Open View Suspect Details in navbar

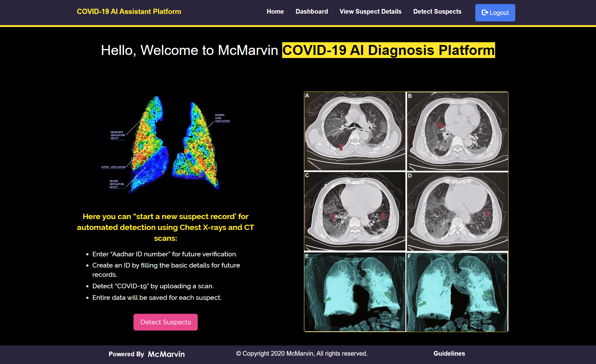coord(370,11)
